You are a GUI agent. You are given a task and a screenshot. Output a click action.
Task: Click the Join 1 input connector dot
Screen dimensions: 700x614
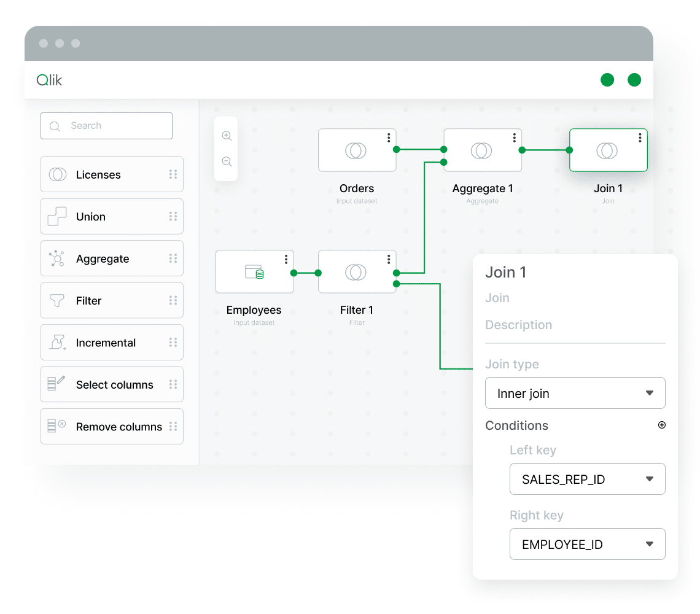click(x=569, y=150)
